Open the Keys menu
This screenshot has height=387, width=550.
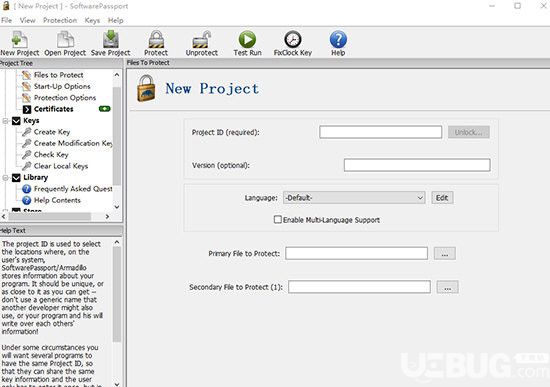92,20
